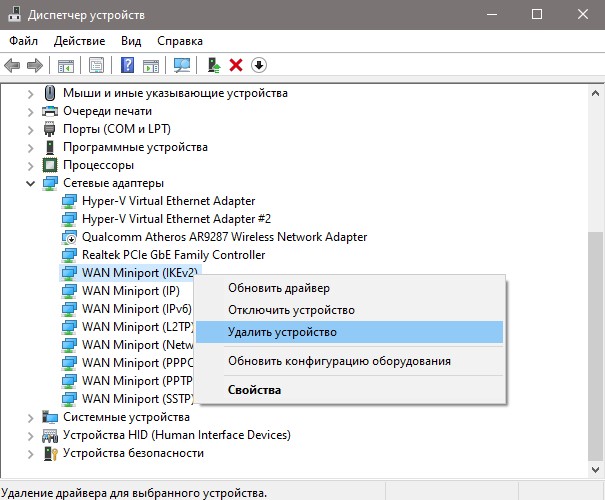Click Scan for hardware changes monitor icon
Screen dimensions: 605x500
point(182,65)
